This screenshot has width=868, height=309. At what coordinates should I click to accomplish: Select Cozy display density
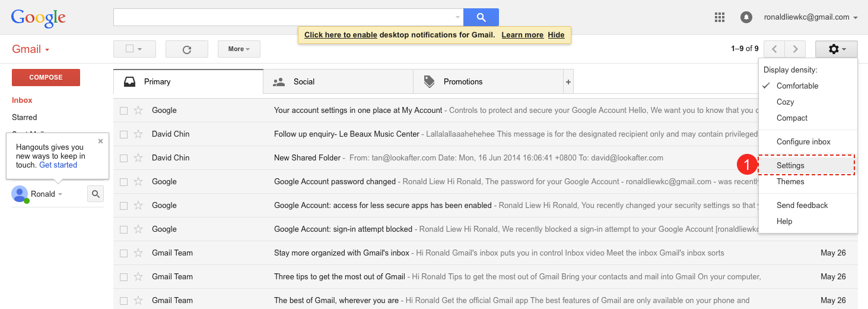pyautogui.click(x=807, y=102)
